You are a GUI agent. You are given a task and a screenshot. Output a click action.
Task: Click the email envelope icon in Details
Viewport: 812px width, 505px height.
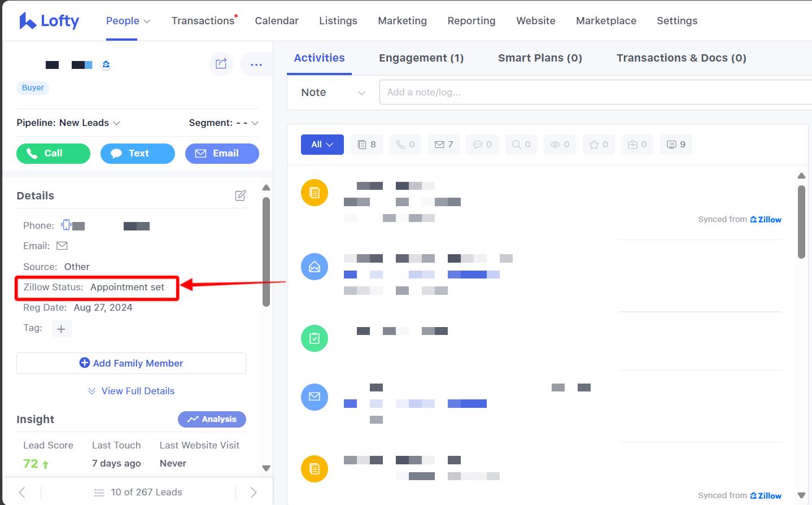coord(62,246)
